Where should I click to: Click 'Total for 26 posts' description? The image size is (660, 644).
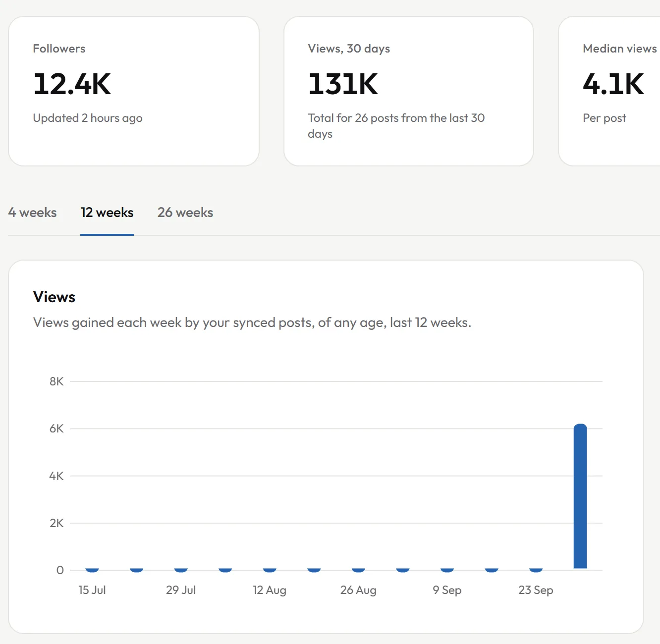tap(396, 126)
